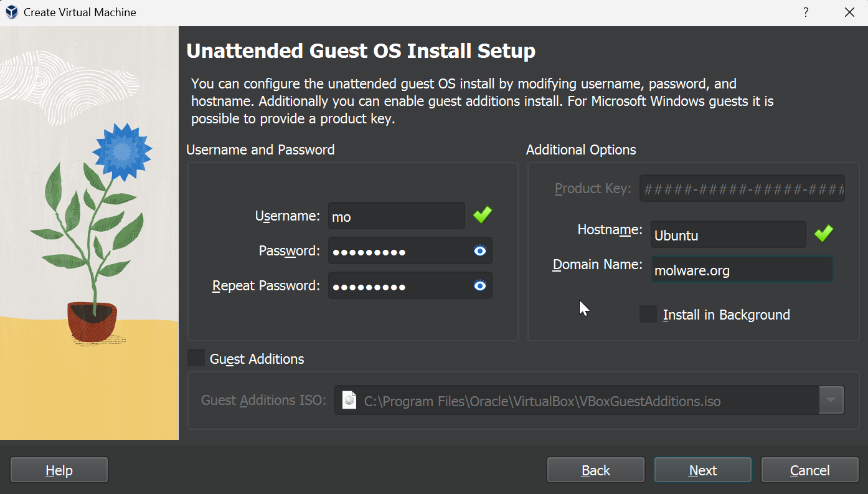Enable Install in Background checkbox
Screen dimensions: 868x494
coord(648,315)
